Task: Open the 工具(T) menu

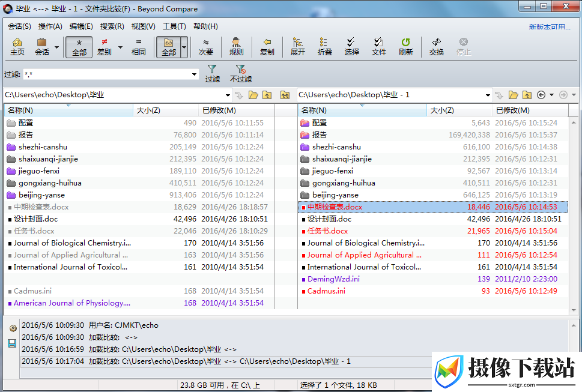Action: pos(174,26)
